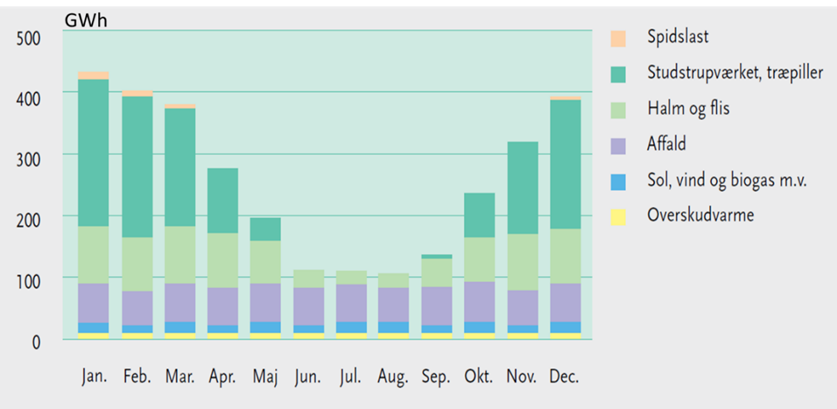This screenshot has height=409, width=837.
Task: Click January's dark green træpiller bar segment
Action: 93,153
